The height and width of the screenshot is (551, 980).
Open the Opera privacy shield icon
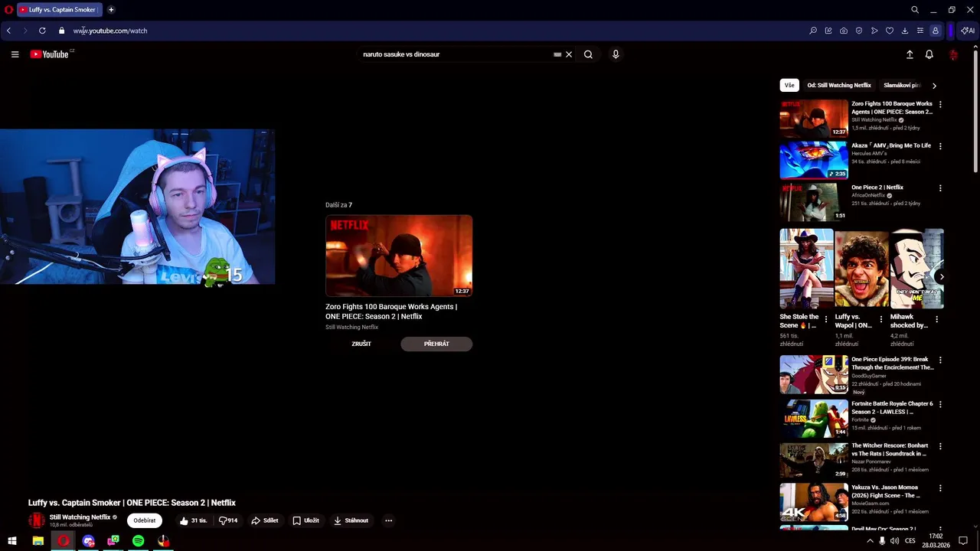[x=859, y=31]
